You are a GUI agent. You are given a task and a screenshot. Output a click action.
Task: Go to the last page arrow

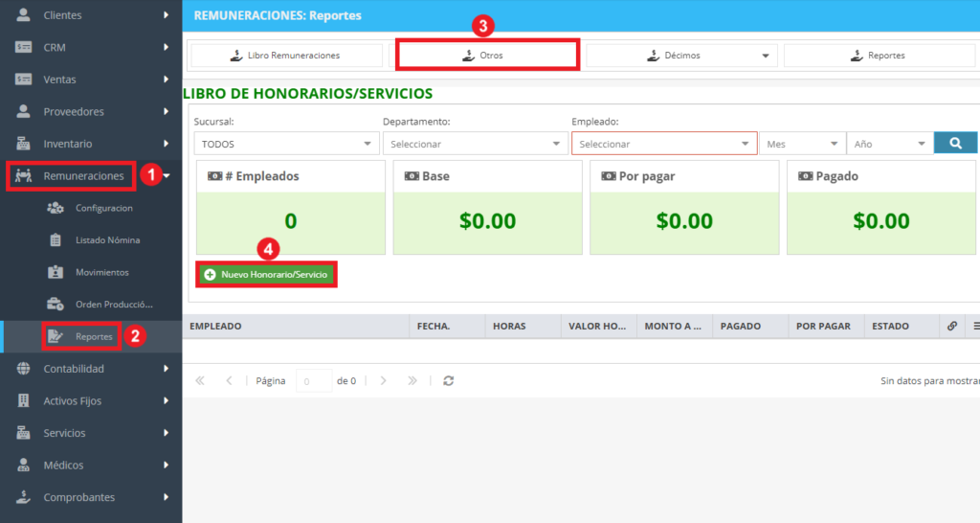point(412,380)
